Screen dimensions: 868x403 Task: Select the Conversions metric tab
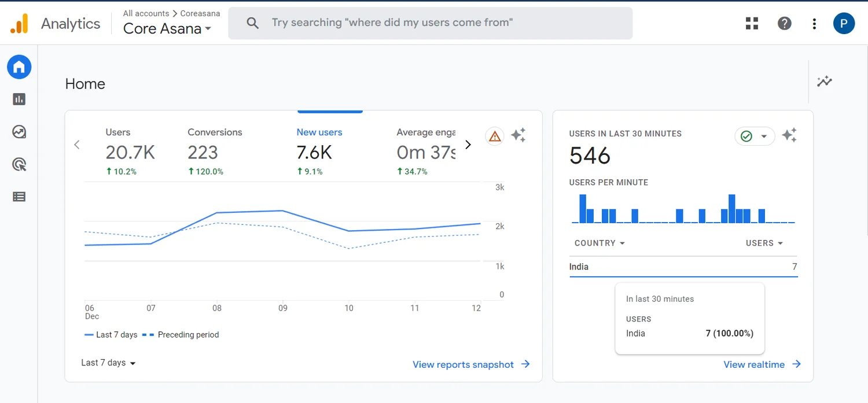tap(215, 151)
